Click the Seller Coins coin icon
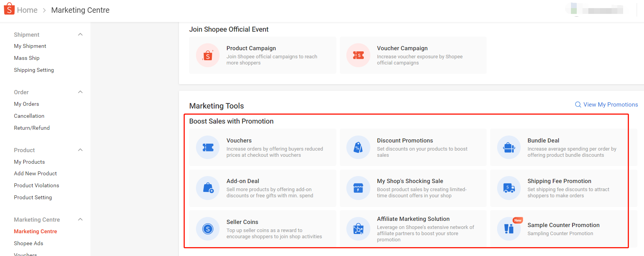Viewport: 644px width, 256px height. (x=208, y=229)
